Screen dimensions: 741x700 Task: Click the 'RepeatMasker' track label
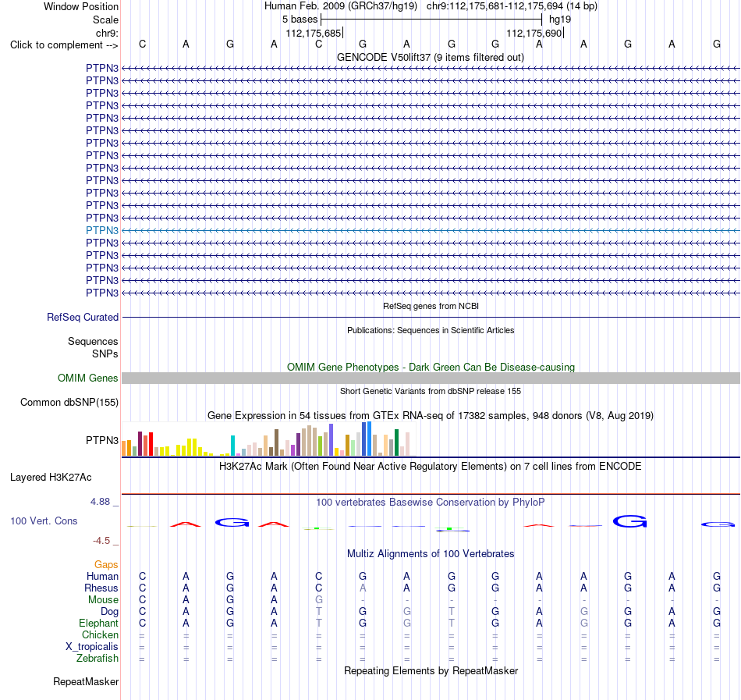coord(86,681)
